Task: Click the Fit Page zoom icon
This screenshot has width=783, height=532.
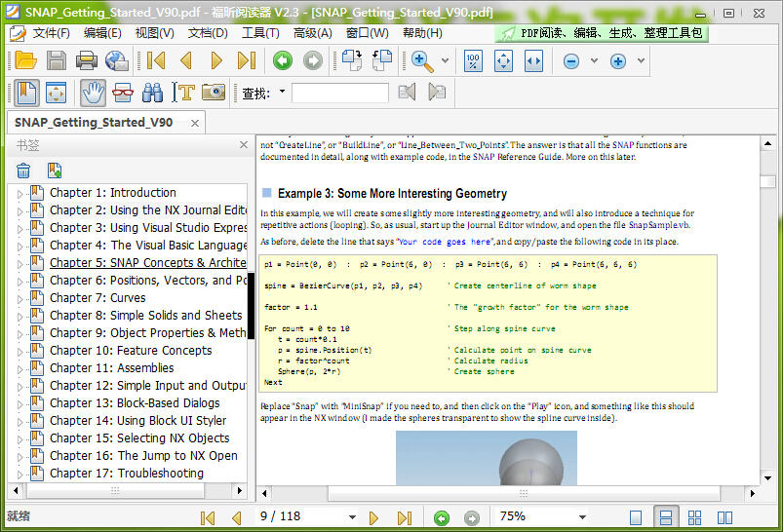Action: (503, 61)
